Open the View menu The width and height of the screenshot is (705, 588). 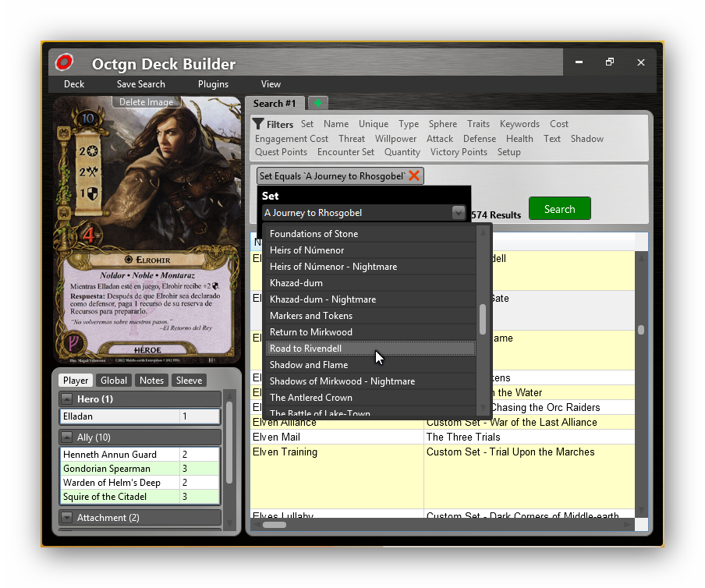271,84
